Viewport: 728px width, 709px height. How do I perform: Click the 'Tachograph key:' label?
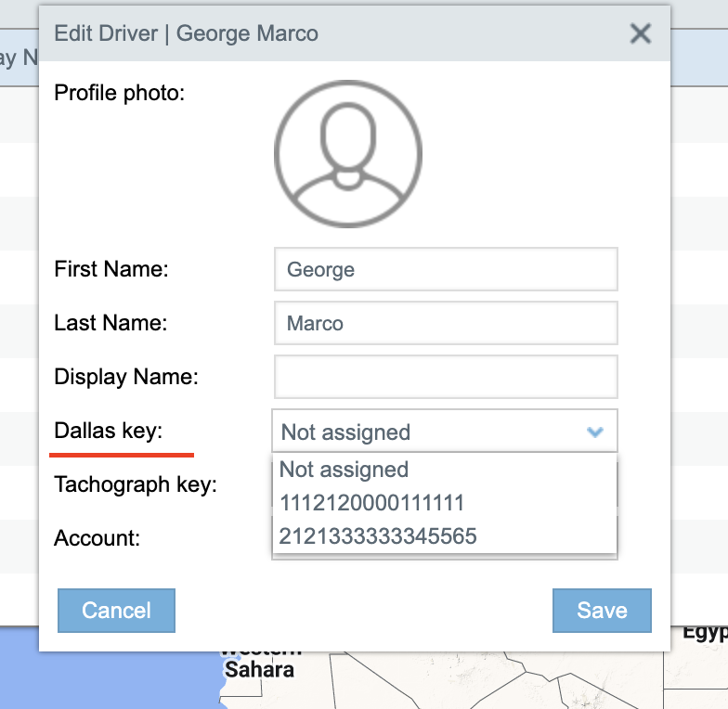136,484
